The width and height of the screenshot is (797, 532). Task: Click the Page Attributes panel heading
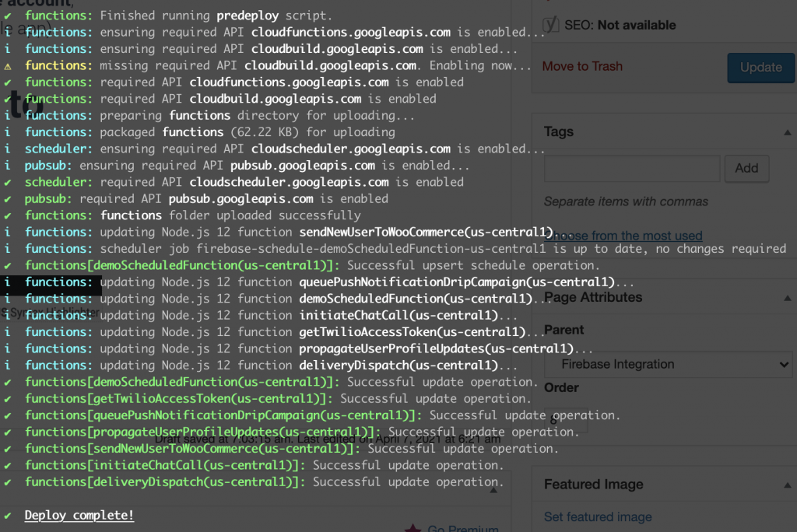point(593,297)
